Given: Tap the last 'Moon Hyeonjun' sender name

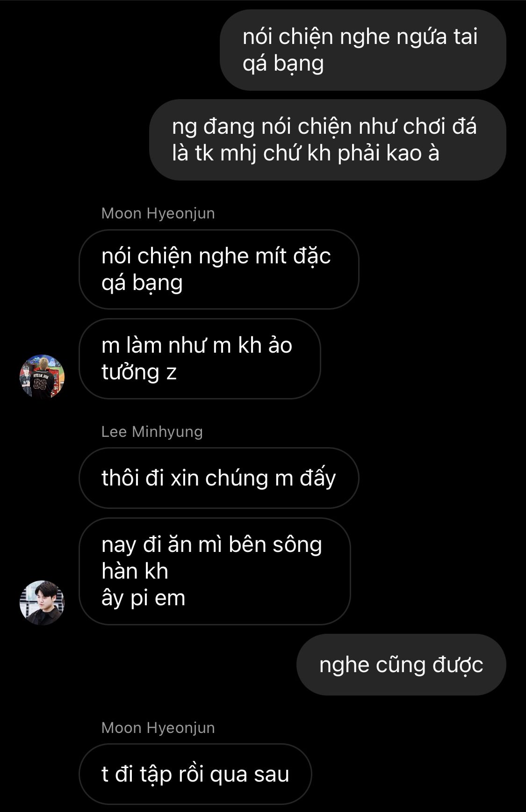Looking at the screenshot, I should (158, 728).
